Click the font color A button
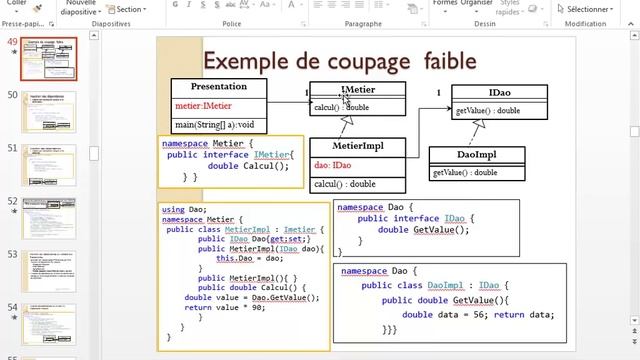Viewport: 640px width, 360px height. tap(291, 4)
